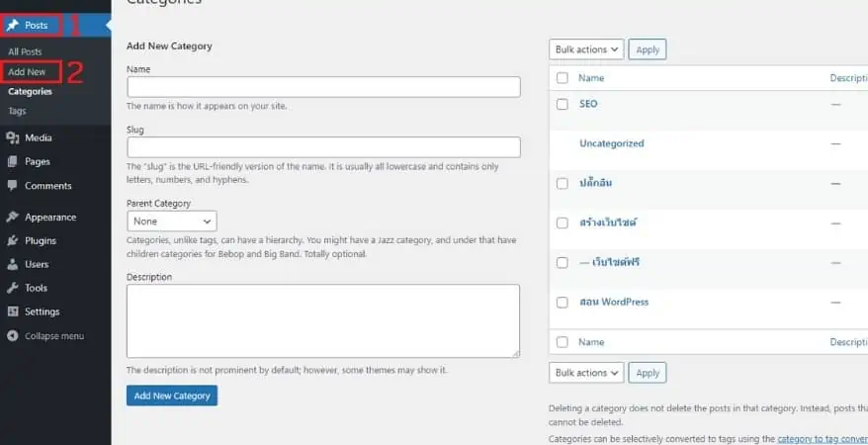This screenshot has height=445, width=868.
Task: Open the bottom Bulk actions dropdown
Action: click(586, 373)
